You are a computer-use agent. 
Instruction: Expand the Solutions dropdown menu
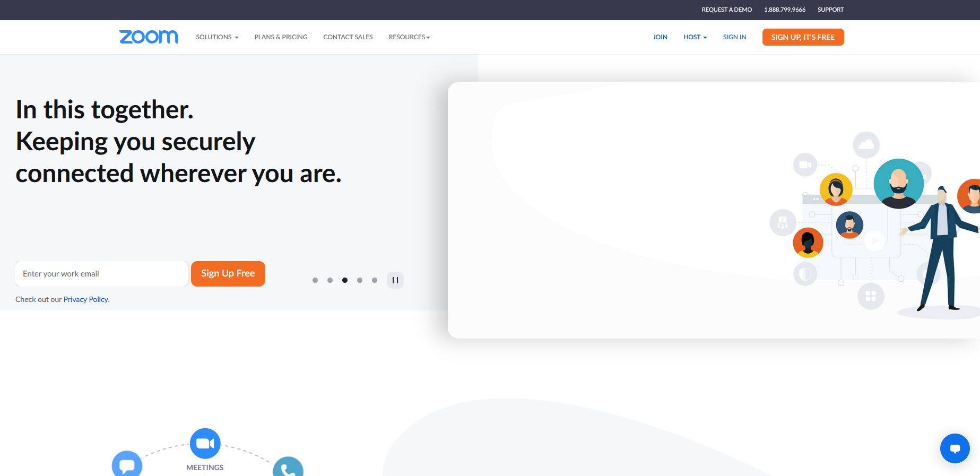pos(217,37)
